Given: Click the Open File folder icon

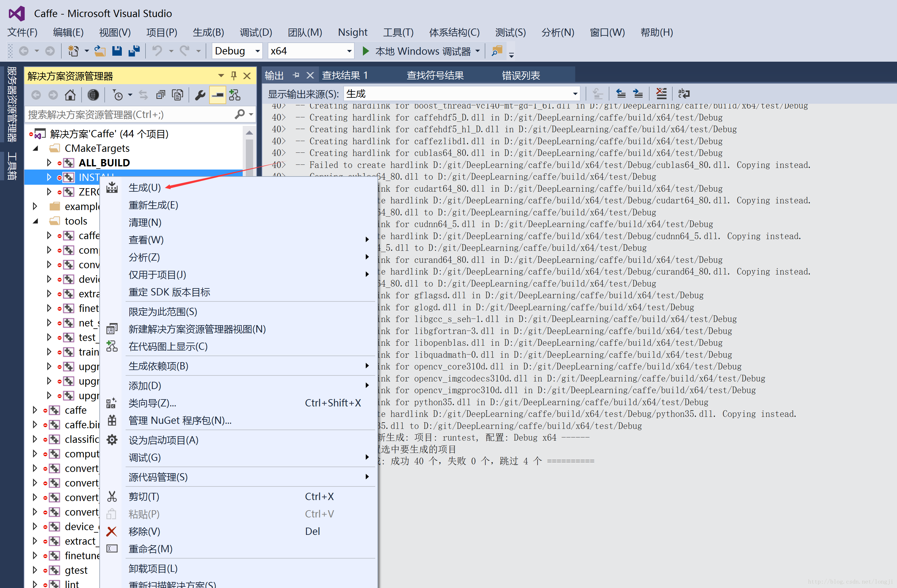Looking at the screenshot, I should click(x=100, y=51).
